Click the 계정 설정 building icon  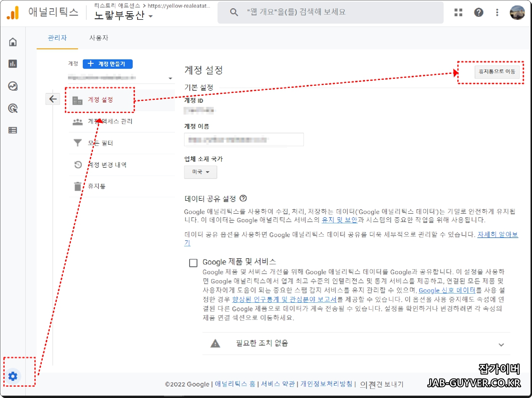77,100
